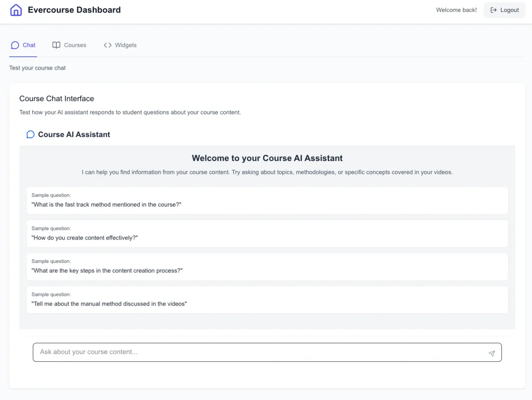Screen dimensions: 532x400
Task: Pick the key steps sample question
Action: click(267, 267)
